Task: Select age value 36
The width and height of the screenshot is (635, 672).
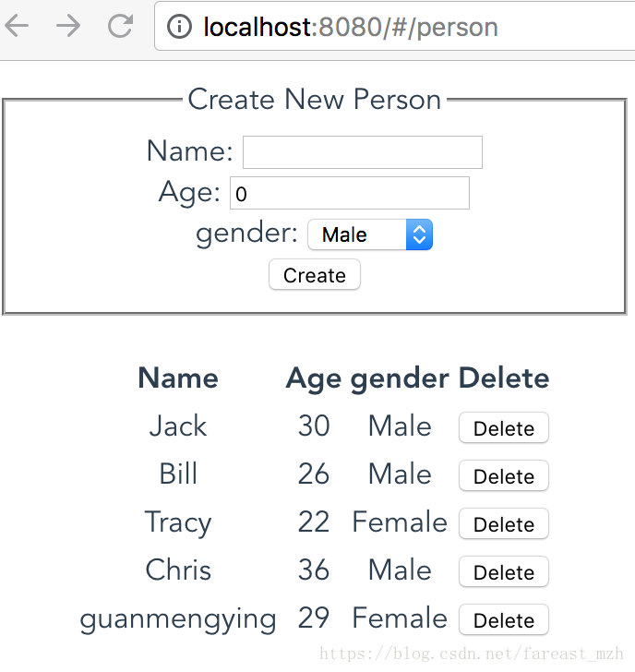Action: coord(314,570)
